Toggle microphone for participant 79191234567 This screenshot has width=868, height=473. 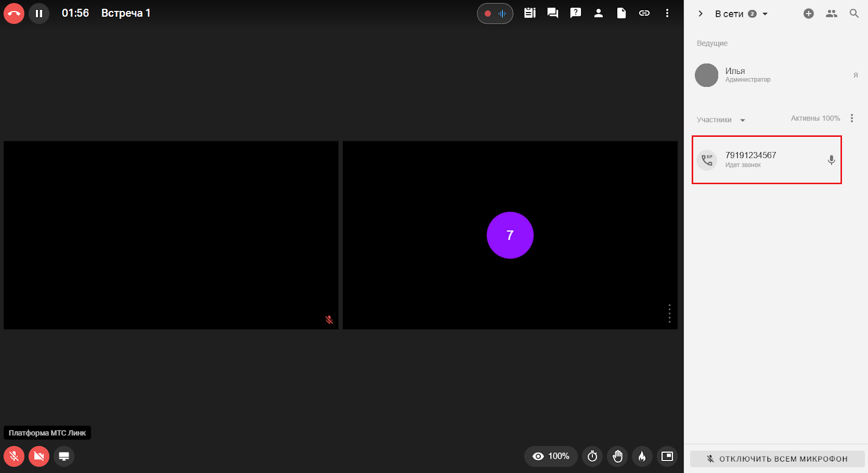(831, 160)
